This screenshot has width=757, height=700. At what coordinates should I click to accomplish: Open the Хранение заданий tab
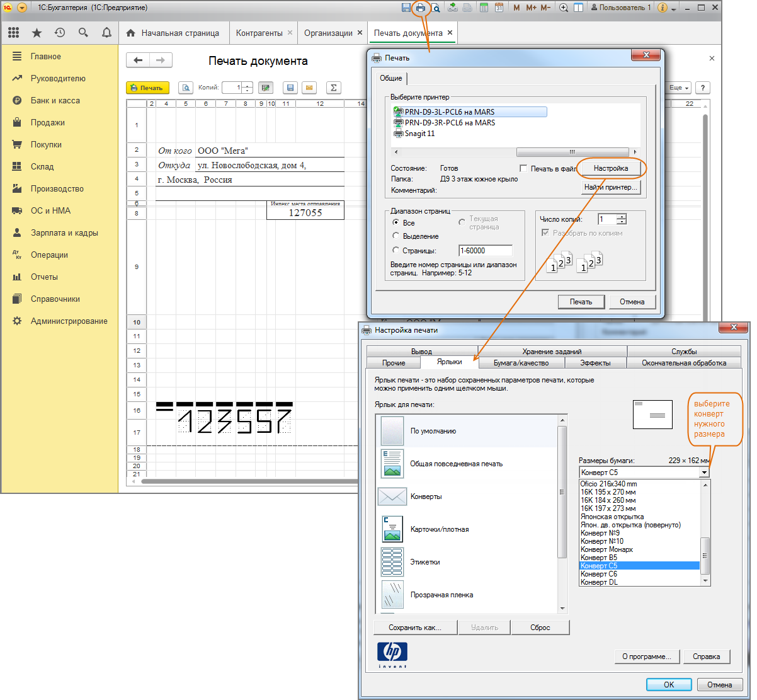click(552, 352)
